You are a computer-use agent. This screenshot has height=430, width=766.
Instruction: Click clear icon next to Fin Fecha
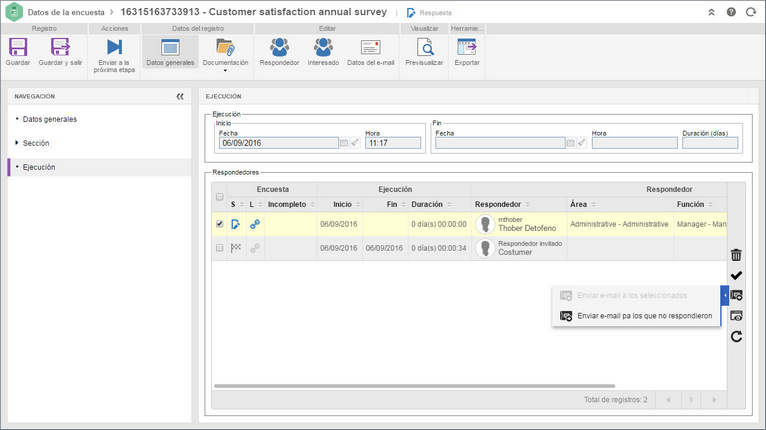(x=581, y=143)
